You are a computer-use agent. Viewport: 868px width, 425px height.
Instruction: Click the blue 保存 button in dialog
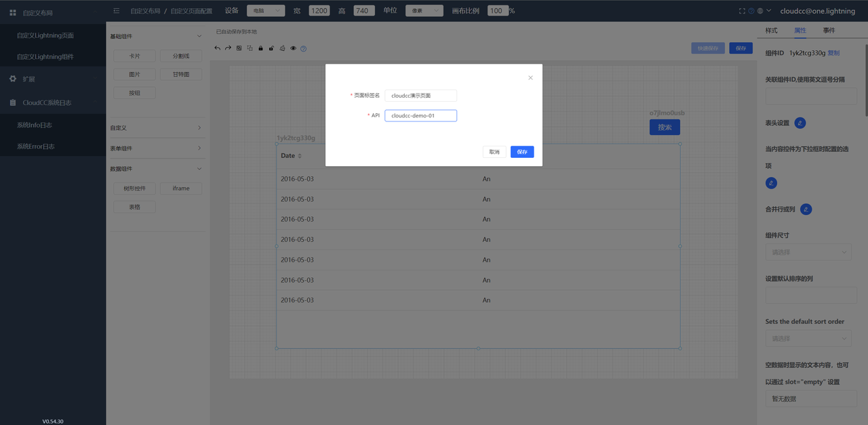click(522, 152)
